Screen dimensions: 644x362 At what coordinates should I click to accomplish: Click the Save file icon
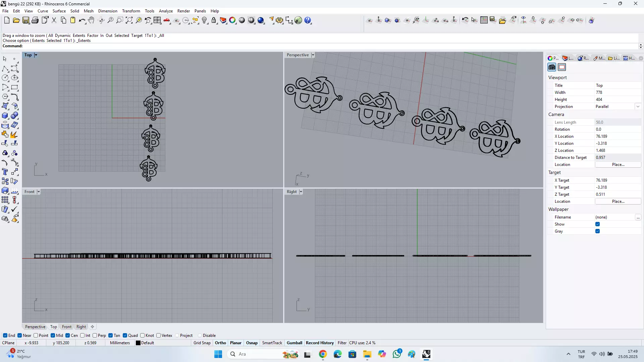point(26,20)
